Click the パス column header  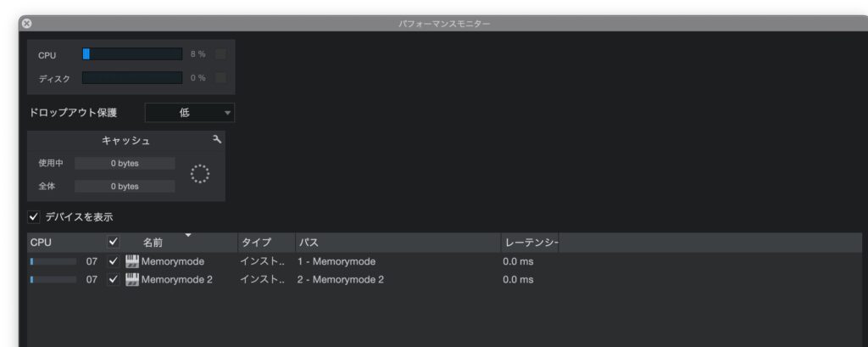(x=309, y=243)
